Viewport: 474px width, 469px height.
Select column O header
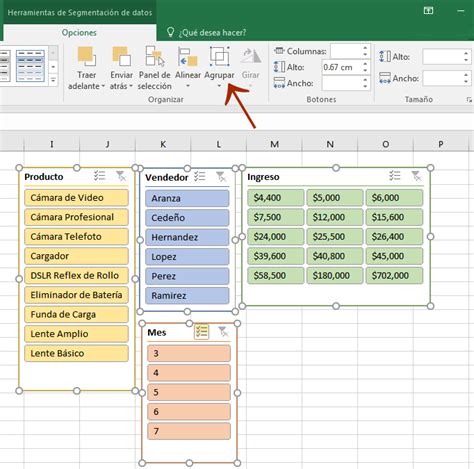385,144
